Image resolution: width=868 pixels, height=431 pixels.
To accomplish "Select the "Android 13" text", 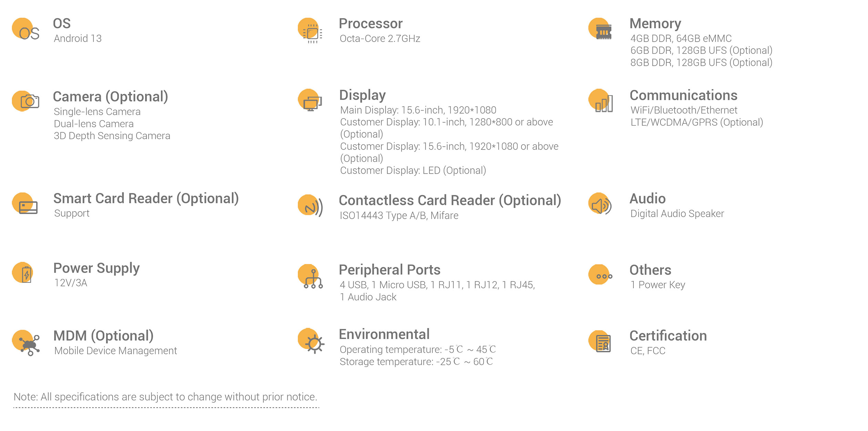I will click(77, 39).
